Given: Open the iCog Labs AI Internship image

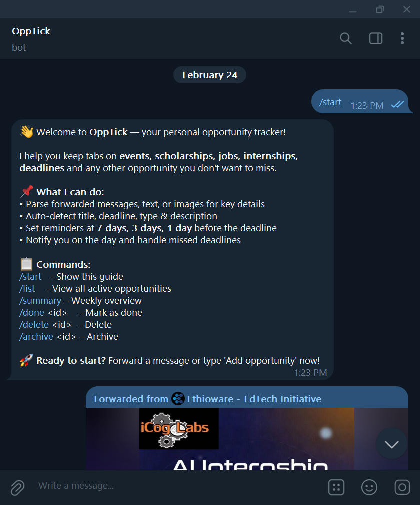Looking at the screenshot, I should click(247, 439).
